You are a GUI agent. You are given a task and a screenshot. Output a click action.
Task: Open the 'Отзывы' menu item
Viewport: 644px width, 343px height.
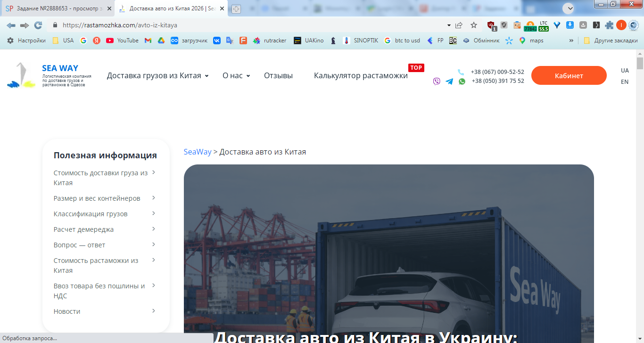click(x=278, y=75)
